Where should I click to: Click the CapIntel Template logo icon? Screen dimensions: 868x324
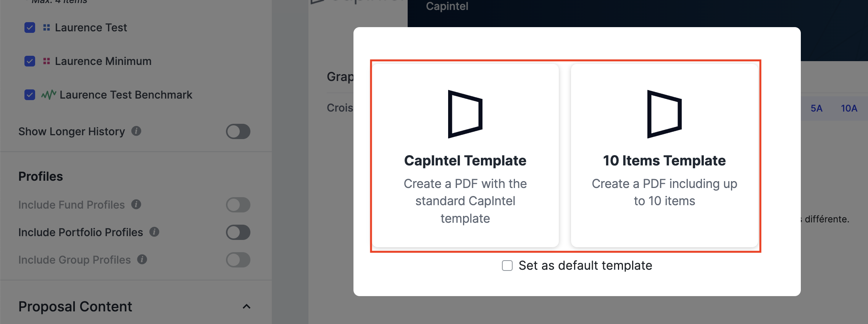tap(465, 114)
